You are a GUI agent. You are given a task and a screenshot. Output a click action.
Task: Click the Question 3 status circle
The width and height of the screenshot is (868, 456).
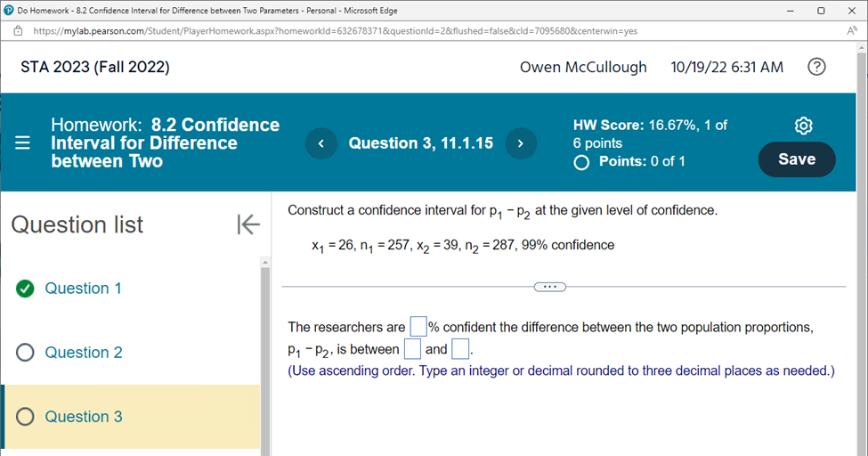click(x=25, y=417)
